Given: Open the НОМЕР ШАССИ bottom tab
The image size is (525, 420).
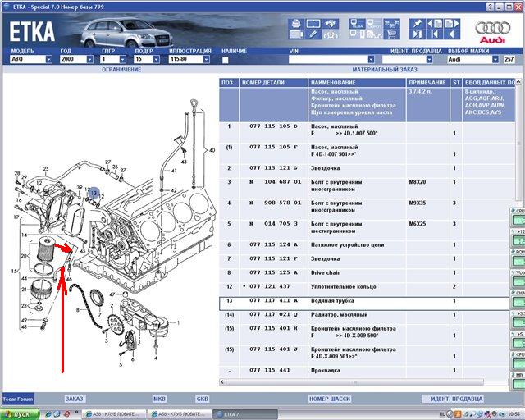Looking at the screenshot, I should tap(329, 399).
